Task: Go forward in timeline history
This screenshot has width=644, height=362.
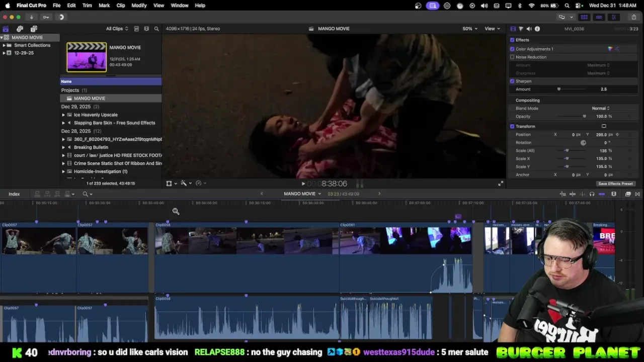Action: click(x=379, y=194)
